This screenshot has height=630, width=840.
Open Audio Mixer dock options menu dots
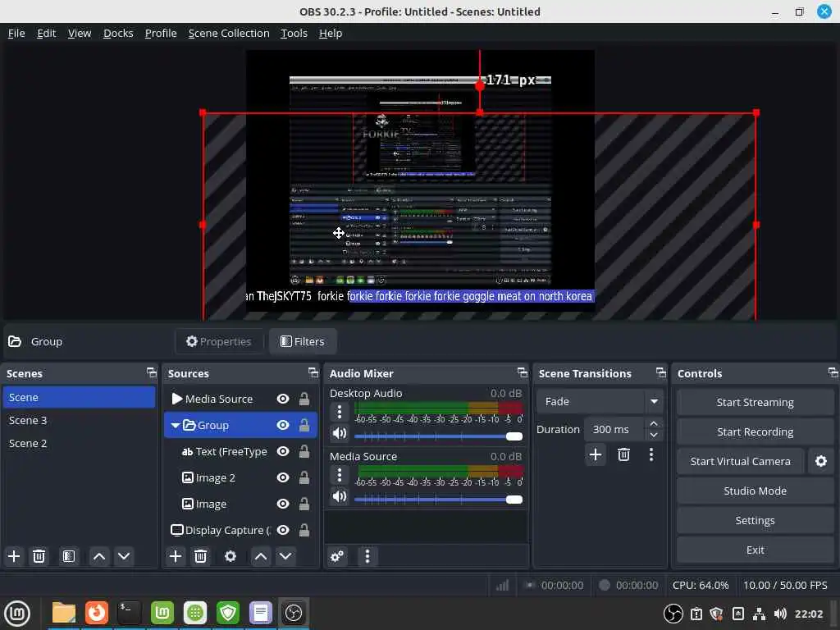pyautogui.click(x=367, y=556)
